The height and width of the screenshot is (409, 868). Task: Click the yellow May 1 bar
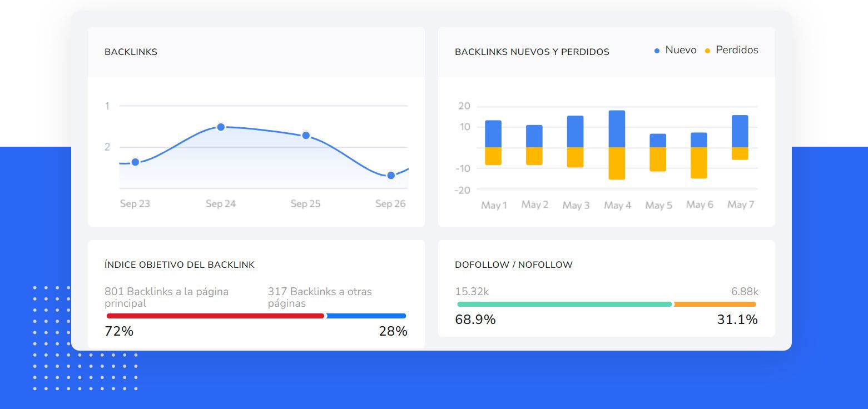(x=493, y=156)
